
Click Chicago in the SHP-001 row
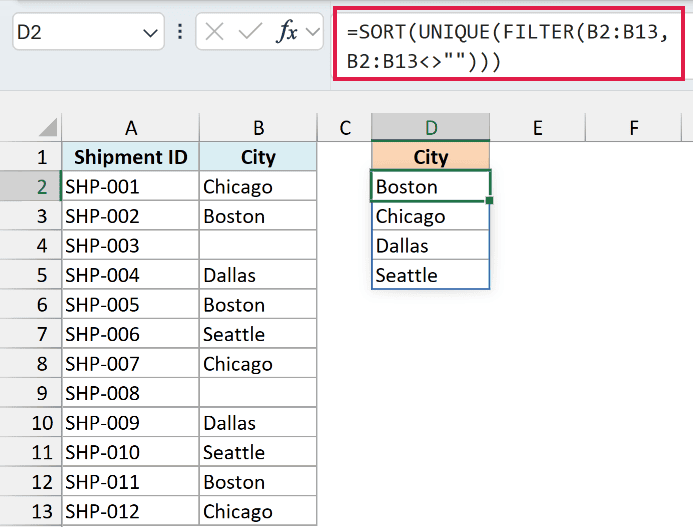tap(258, 187)
